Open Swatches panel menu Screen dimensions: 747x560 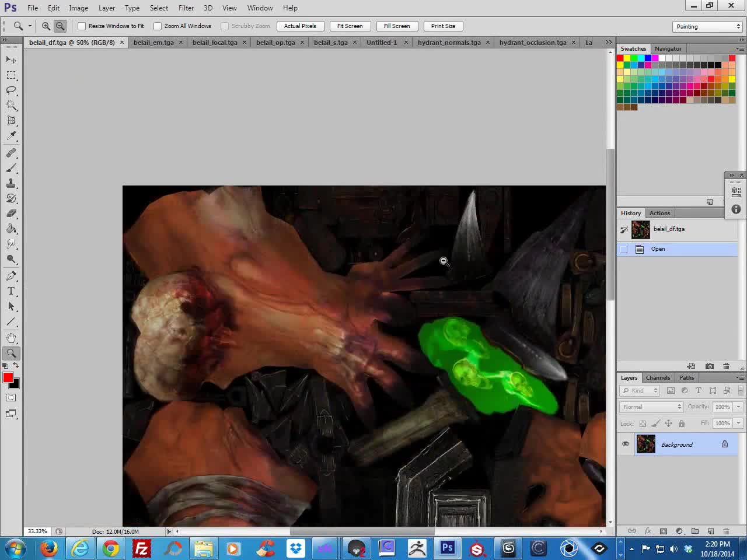[x=741, y=48]
